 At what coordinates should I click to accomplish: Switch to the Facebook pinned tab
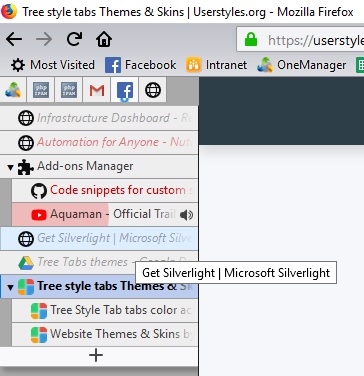tap(125, 90)
